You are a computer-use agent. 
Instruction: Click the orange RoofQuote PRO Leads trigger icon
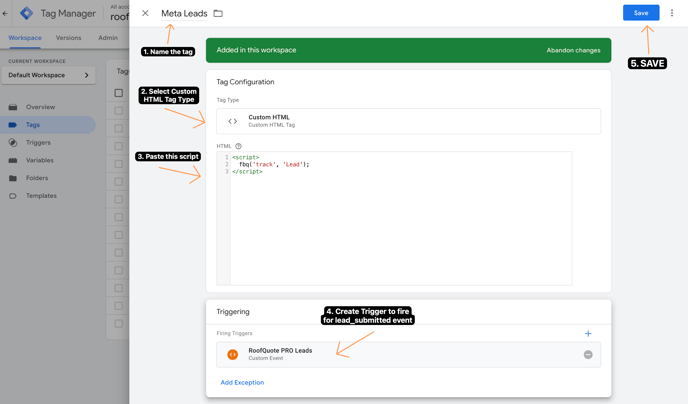pos(233,354)
